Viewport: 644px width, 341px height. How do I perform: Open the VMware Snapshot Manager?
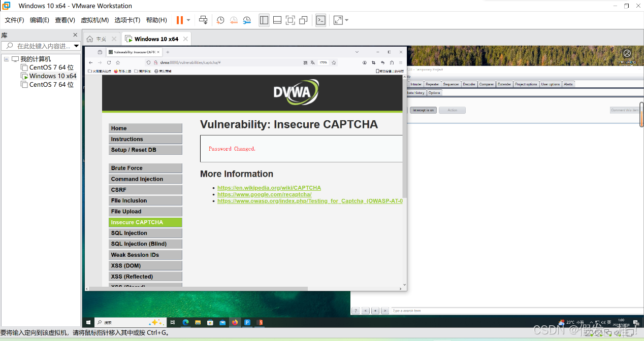(x=246, y=20)
